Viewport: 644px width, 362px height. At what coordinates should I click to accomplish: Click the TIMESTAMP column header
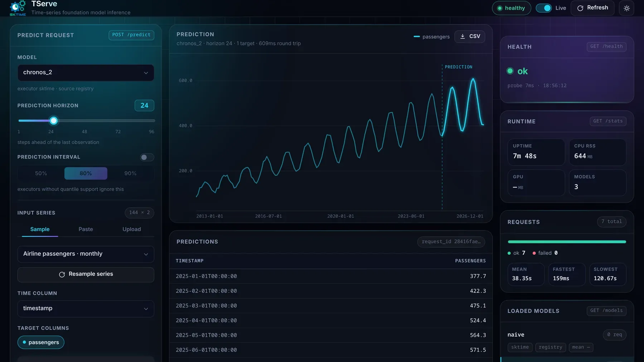pos(189,261)
